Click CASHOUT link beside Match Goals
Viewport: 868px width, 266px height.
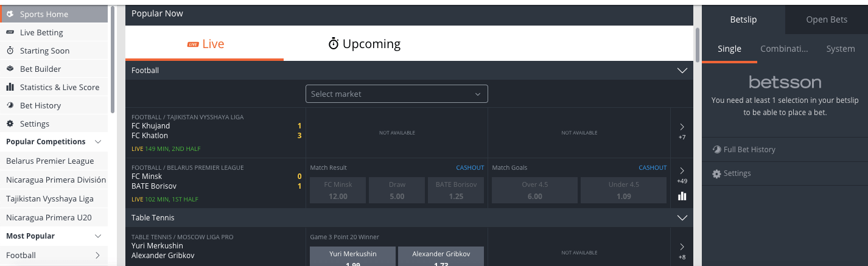pos(653,168)
